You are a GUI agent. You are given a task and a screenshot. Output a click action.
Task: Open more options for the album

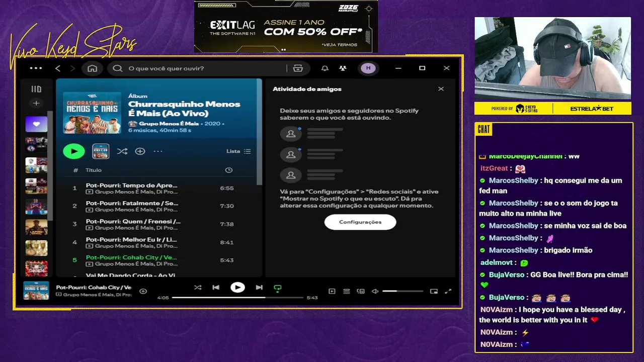158,151
